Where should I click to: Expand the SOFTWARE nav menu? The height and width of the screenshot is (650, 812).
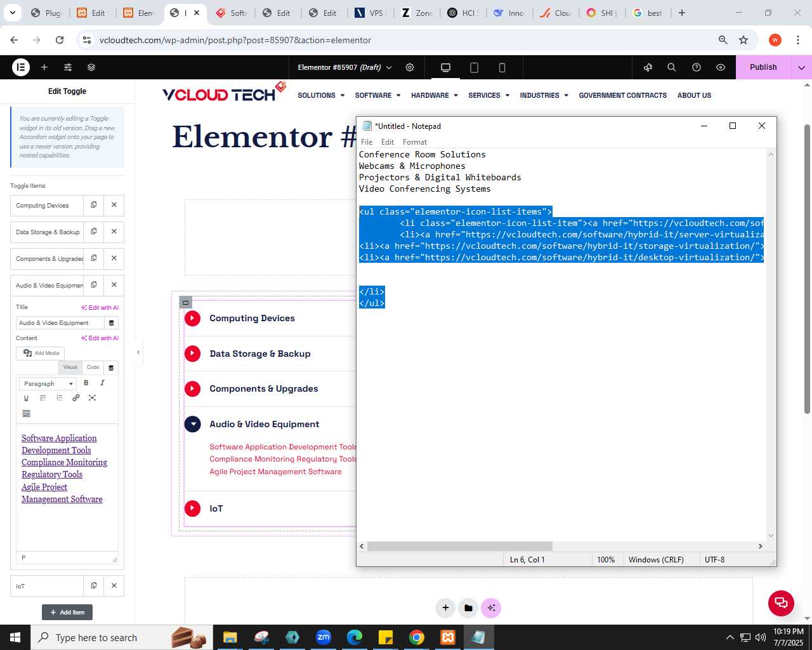(x=377, y=95)
